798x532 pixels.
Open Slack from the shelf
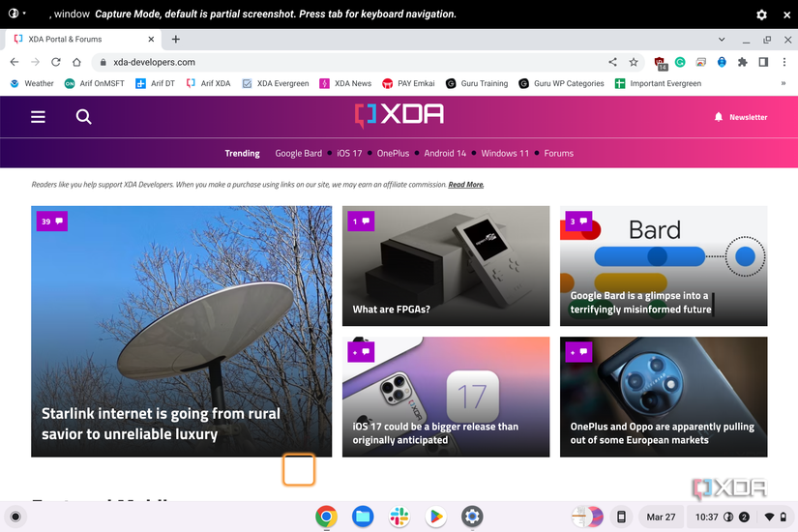click(x=399, y=517)
